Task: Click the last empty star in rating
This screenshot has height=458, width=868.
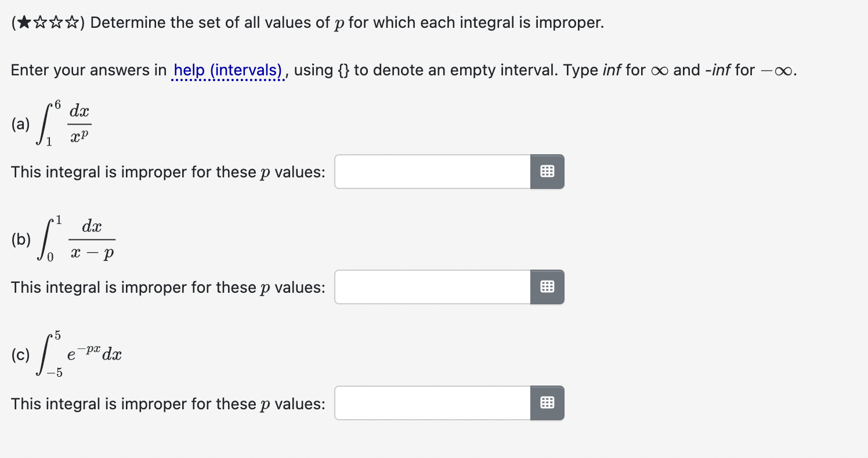Action: [x=73, y=23]
